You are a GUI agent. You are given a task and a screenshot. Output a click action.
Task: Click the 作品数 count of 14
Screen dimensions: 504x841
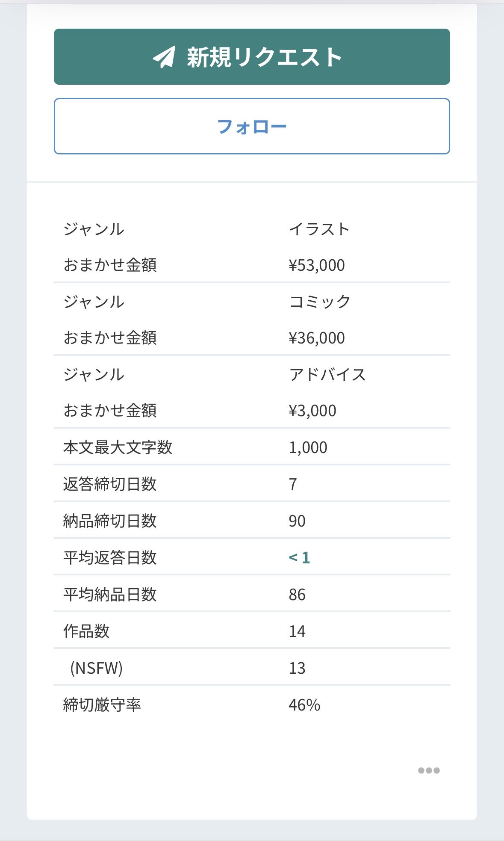pos(297,631)
